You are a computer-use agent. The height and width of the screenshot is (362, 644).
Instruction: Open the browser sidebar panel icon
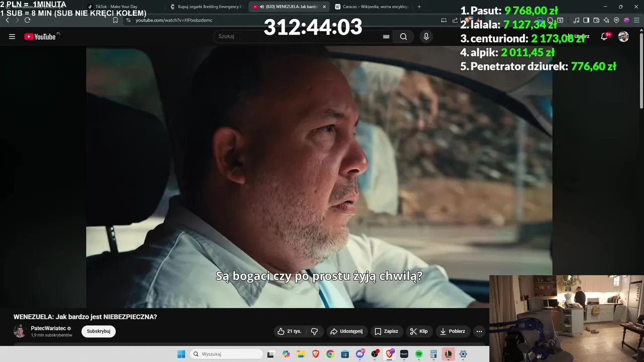(586, 20)
